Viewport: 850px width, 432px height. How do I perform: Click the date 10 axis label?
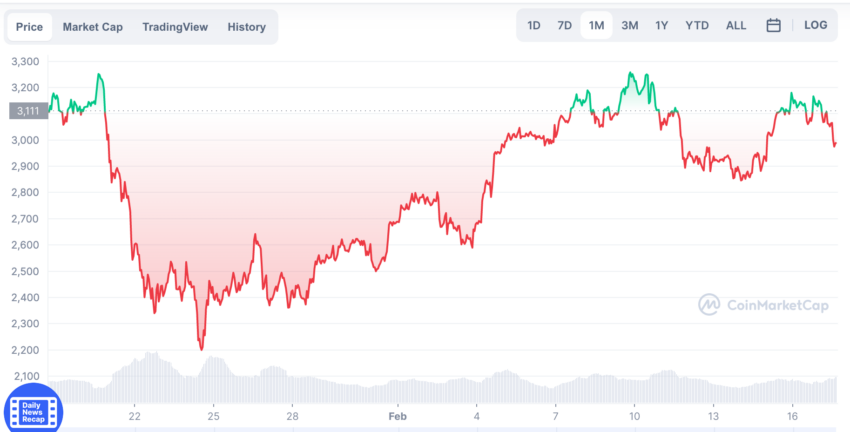click(634, 416)
